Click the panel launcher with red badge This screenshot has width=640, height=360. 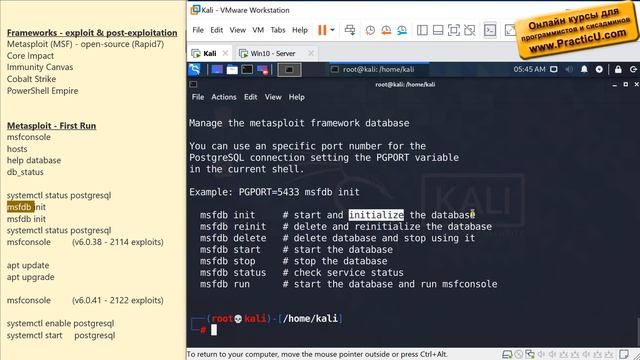[262, 70]
